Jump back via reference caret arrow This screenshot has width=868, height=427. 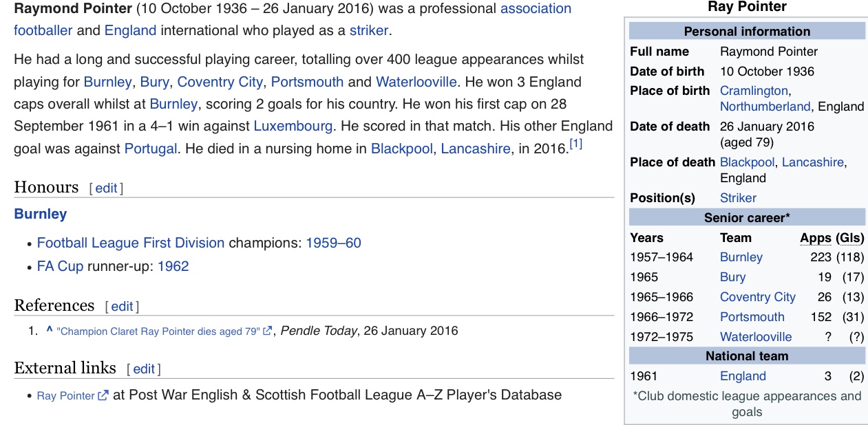click(x=50, y=331)
